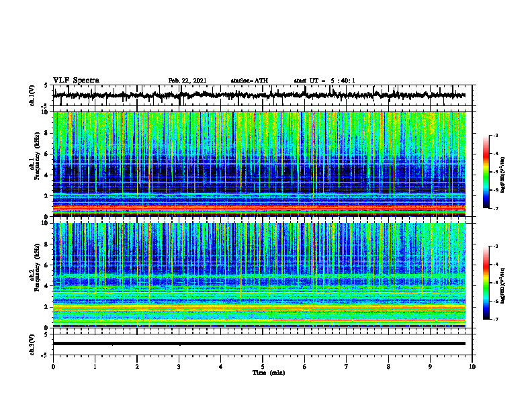Click the "ch.1(V)" waveform axis label
Viewport: 532px width, 411px height.
coord(32,95)
